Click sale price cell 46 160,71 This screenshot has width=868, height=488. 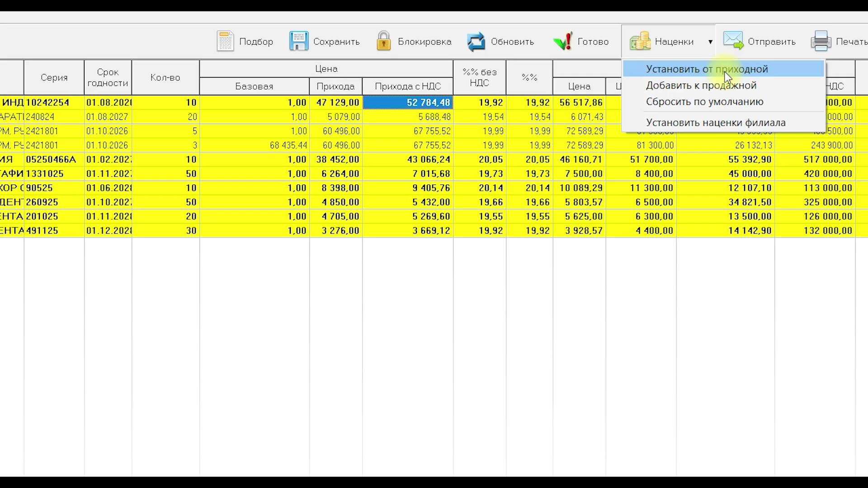(579, 160)
